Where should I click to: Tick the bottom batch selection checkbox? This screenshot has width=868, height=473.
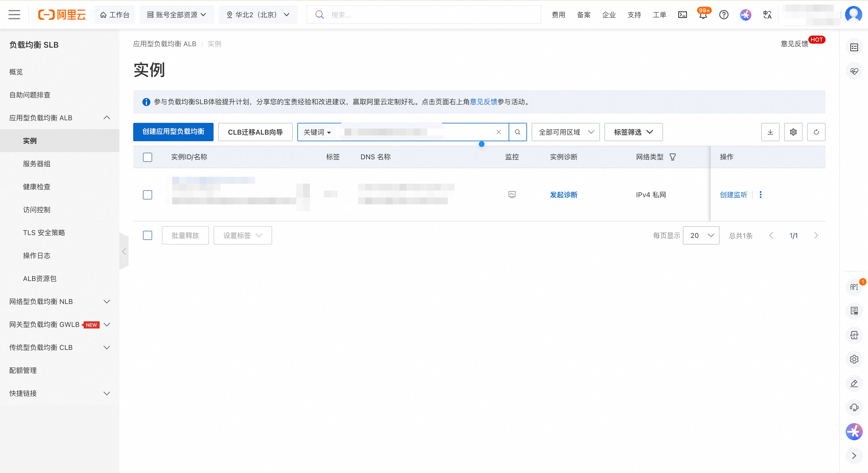pos(147,235)
